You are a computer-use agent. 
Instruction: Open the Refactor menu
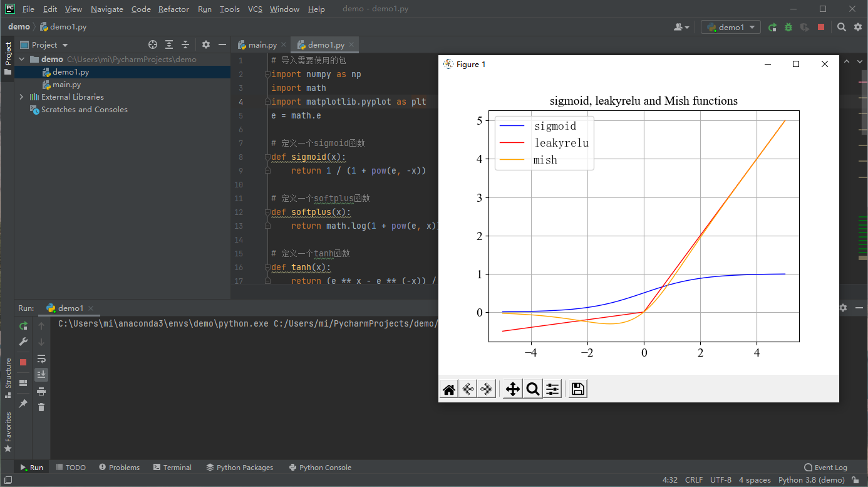point(173,9)
